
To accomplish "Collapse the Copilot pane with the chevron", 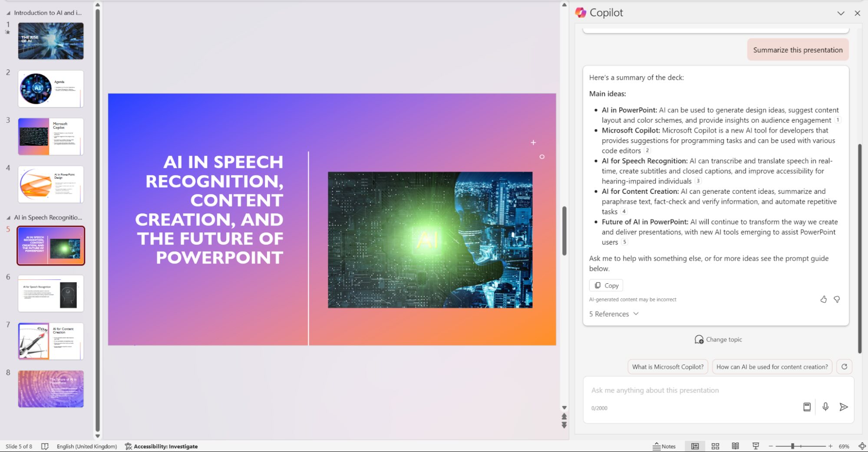I will (x=841, y=13).
